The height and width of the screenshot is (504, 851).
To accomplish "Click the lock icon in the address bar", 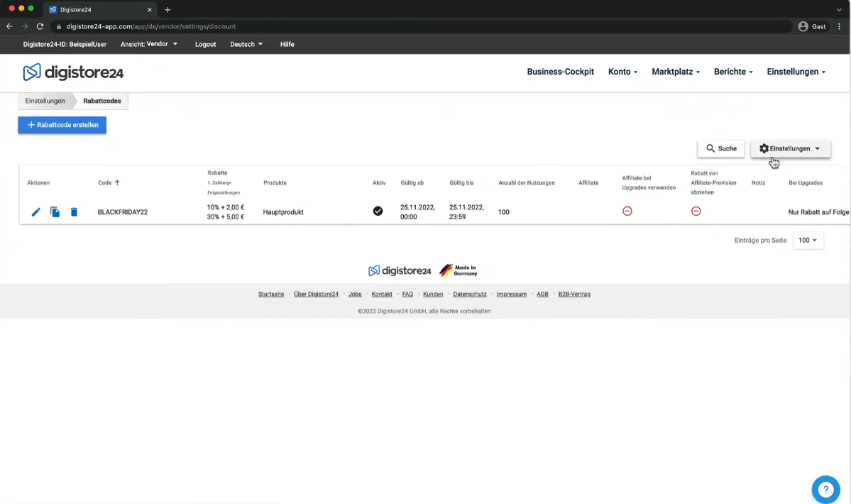I will point(59,26).
